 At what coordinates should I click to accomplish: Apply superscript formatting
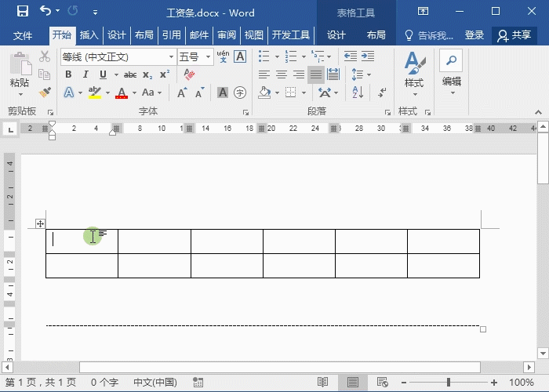click(164, 74)
